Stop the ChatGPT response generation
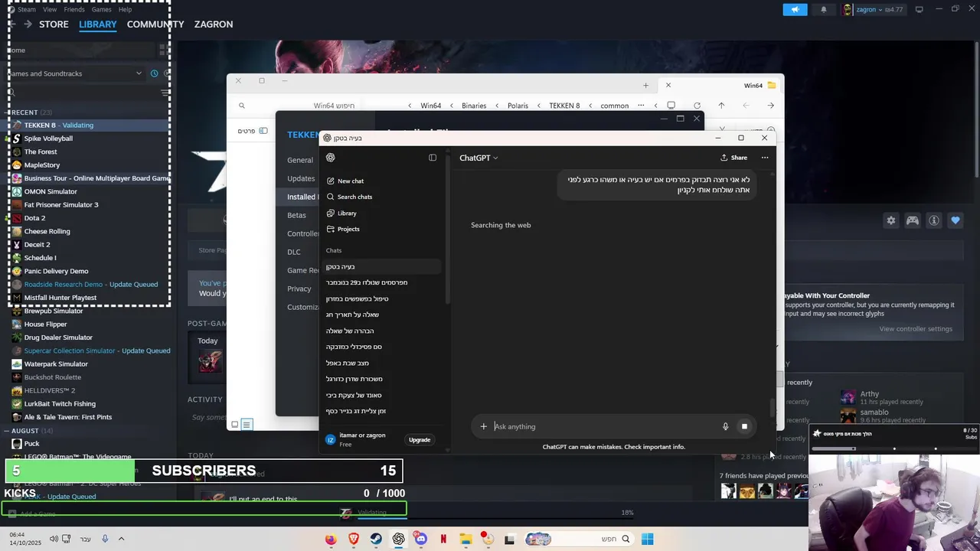Image resolution: width=980 pixels, height=551 pixels. point(744,426)
